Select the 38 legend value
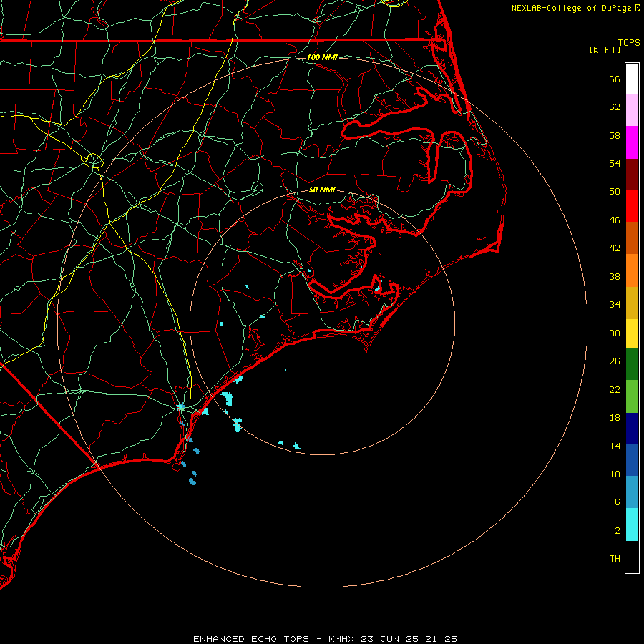Viewport: 644px width, 644px height. (x=615, y=276)
